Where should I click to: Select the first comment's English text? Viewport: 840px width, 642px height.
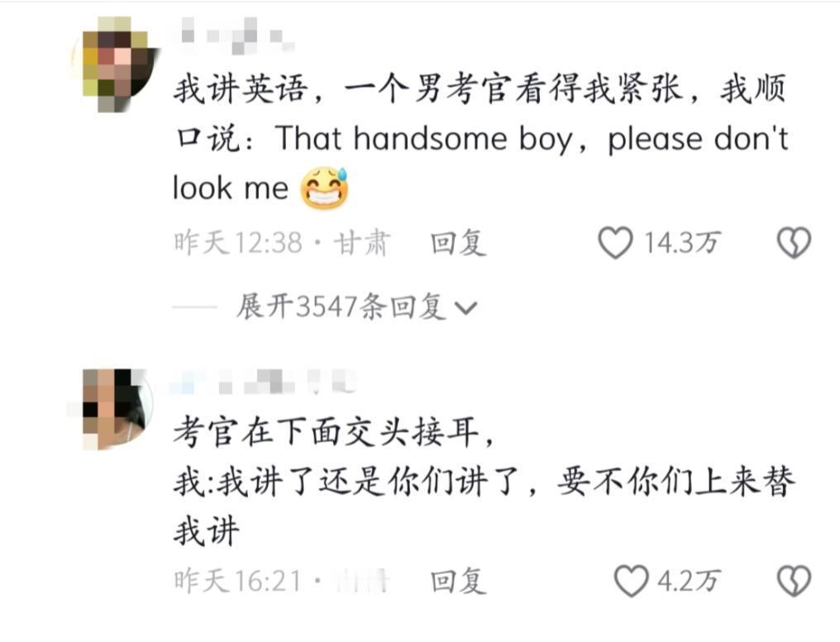pos(480,162)
